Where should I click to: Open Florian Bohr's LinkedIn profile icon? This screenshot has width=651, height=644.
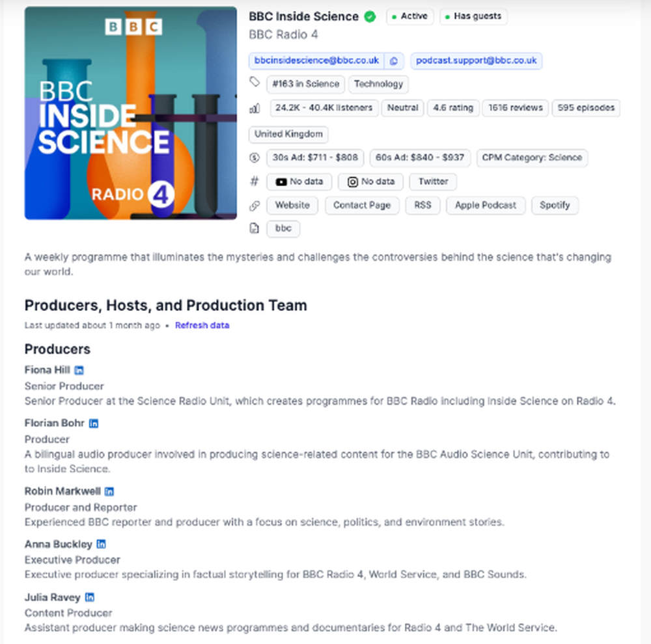tap(94, 423)
